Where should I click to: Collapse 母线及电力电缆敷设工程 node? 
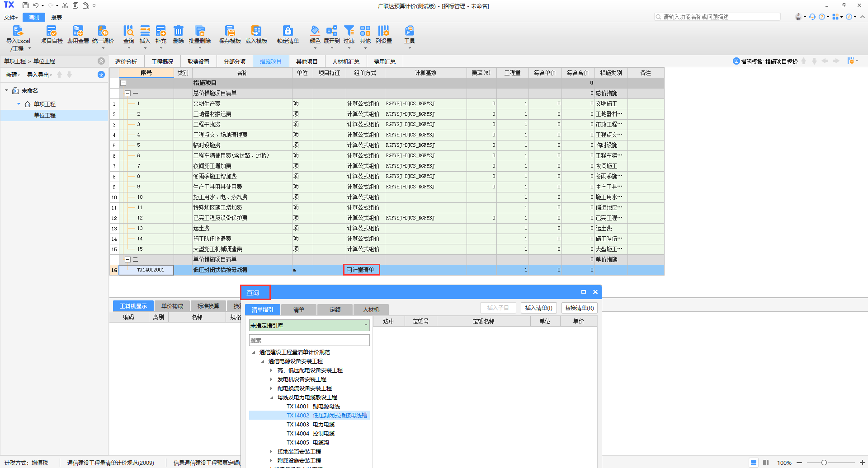[272, 398]
